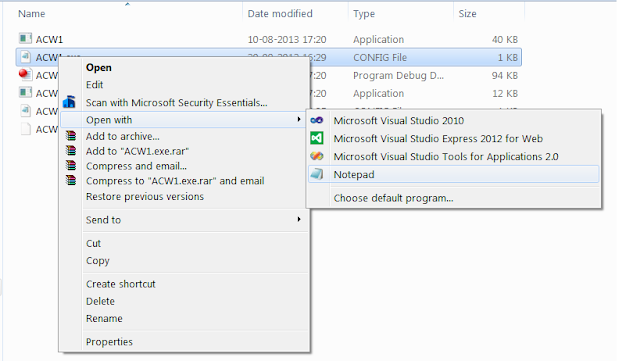Click the Microsoft Visual Studio 2010 icon
This screenshot has height=361, width=640.
point(317,120)
